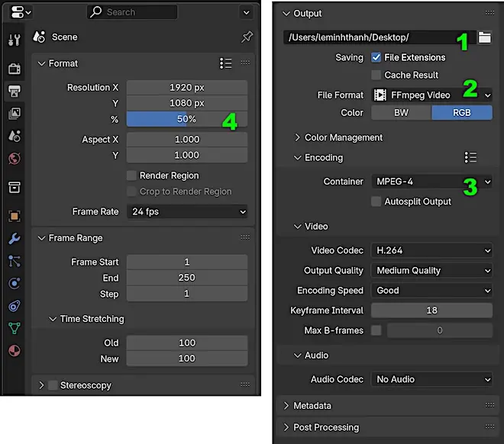Open the File Format dropdown
The height and width of the screenshot is (444, 504).
tap(431, 95)
